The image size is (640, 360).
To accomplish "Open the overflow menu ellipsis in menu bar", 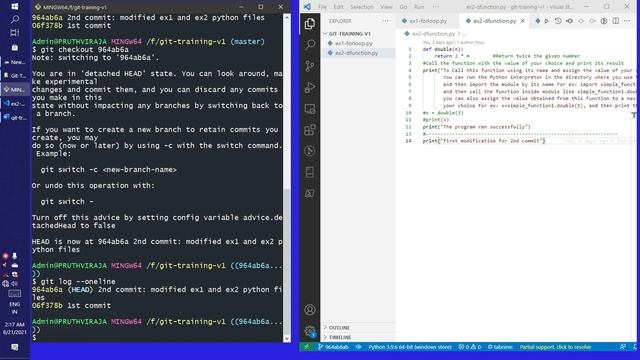I will click(436, 7).
